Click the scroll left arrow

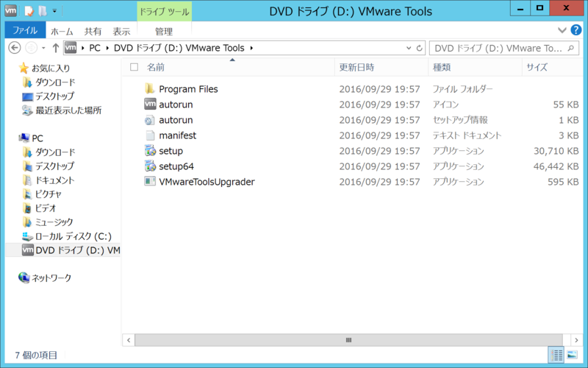pos(129,340)
